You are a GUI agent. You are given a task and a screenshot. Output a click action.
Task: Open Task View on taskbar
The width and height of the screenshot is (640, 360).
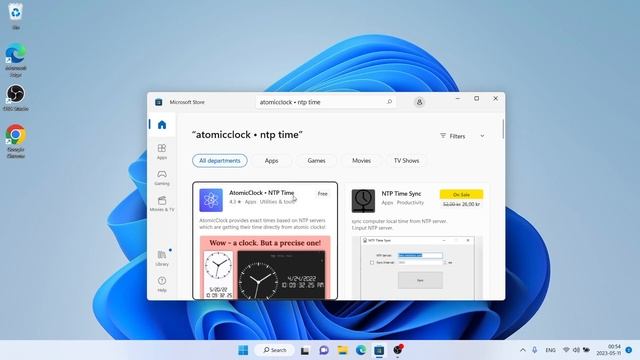click(305, 350)
